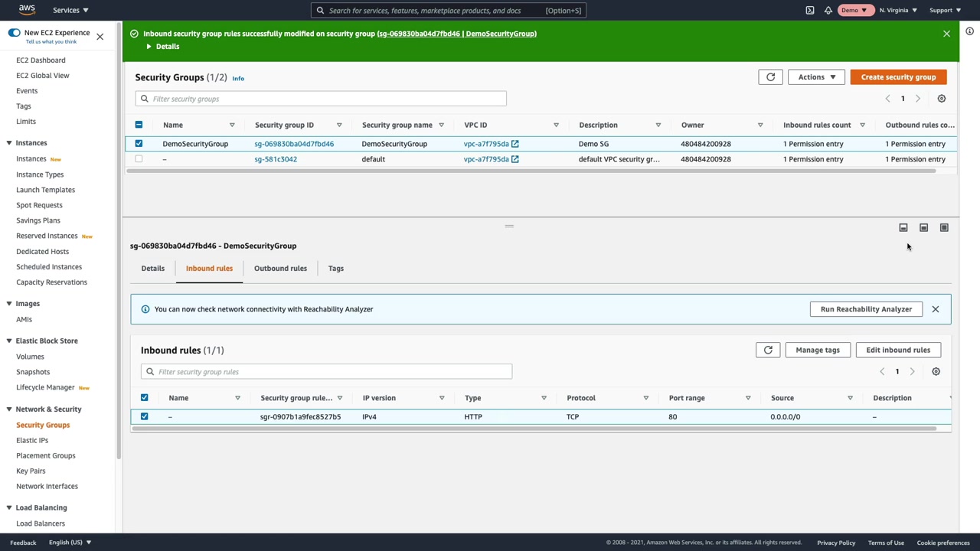Deselect the HTTP inbound rule checkbox
The image size is (980, 551).
144,417
